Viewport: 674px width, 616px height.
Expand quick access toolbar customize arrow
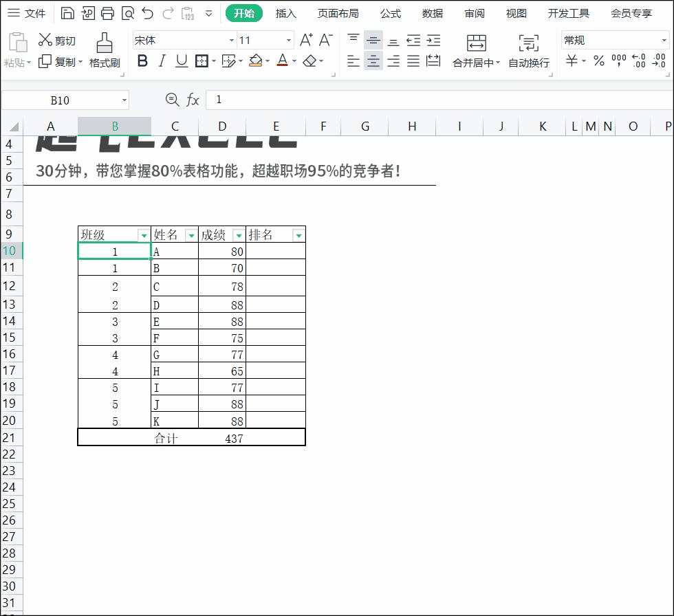pyautogui.click(x=209, y=14)
